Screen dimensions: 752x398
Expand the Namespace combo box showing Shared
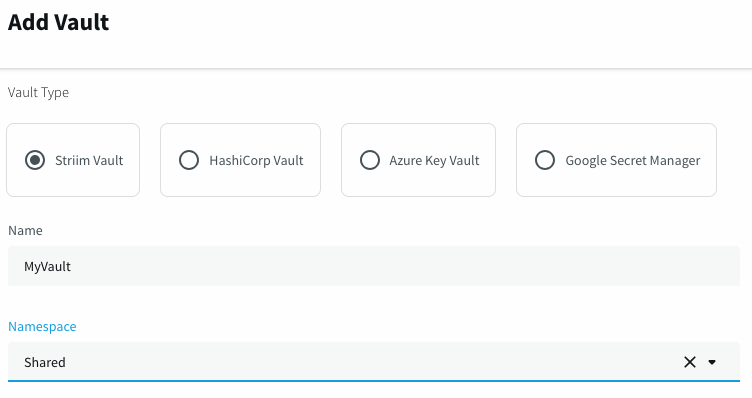[374, 362]
